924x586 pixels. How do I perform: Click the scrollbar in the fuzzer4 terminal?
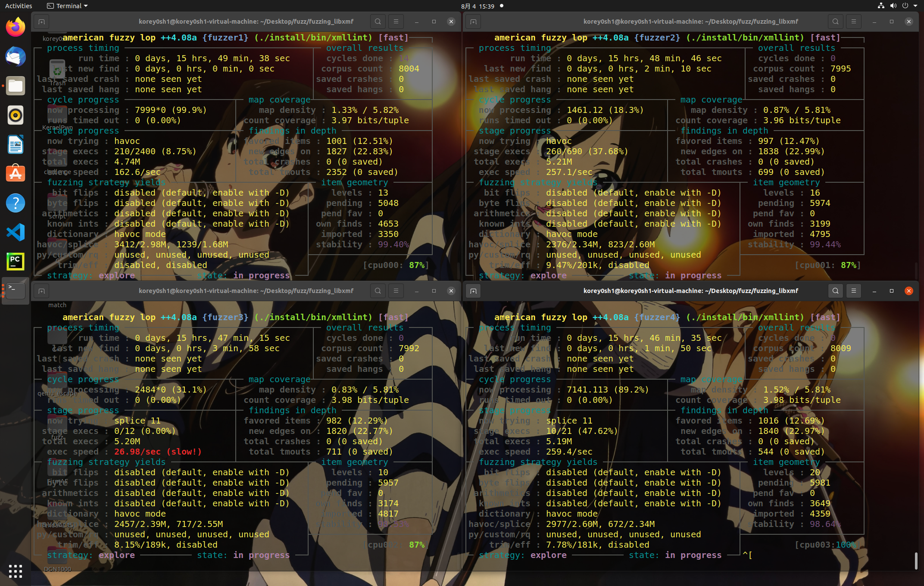[916, 561]
